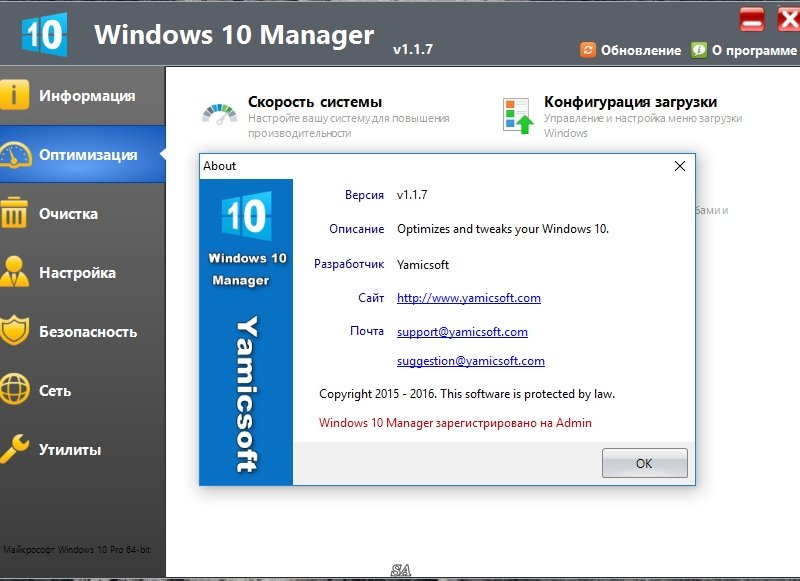Click the About dialog title text
Image resolution: width=800 pixels, height=581 pixels.
pos(219,166)
